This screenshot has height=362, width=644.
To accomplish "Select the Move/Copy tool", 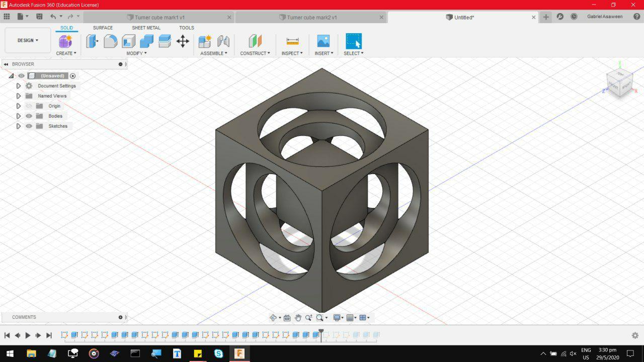I will [x=183, y=41].
